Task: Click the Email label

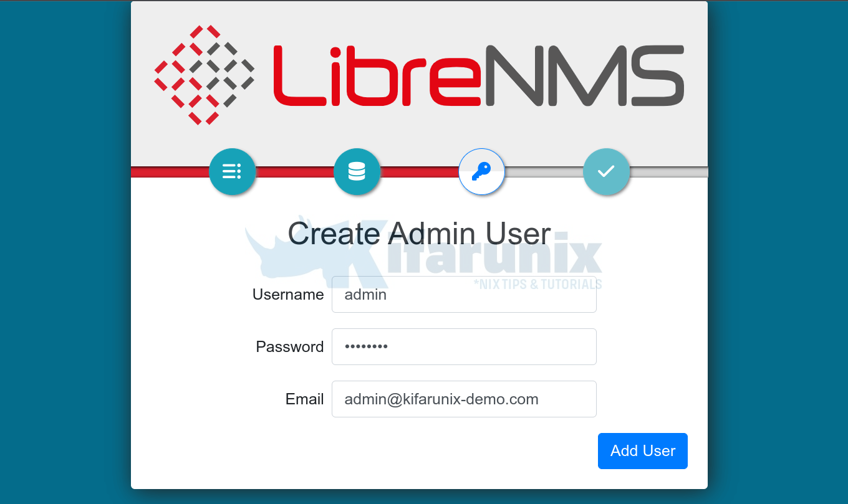Action: 305,399
